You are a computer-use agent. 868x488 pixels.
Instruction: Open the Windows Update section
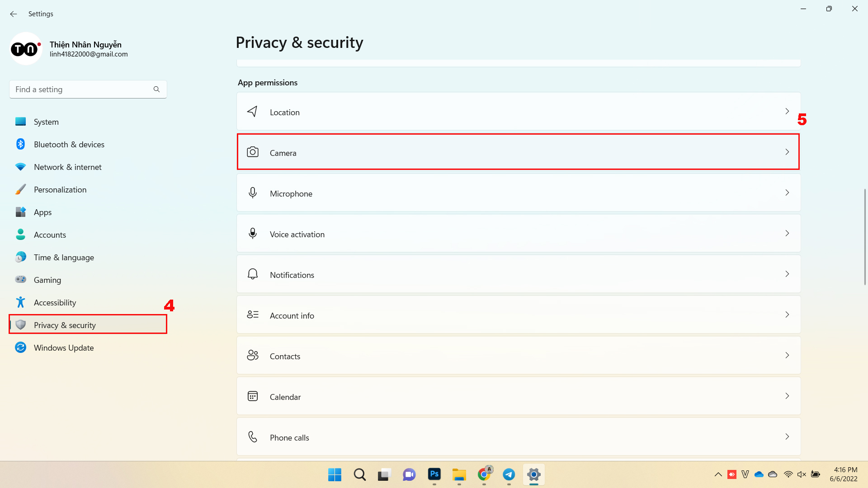(64, 347)
